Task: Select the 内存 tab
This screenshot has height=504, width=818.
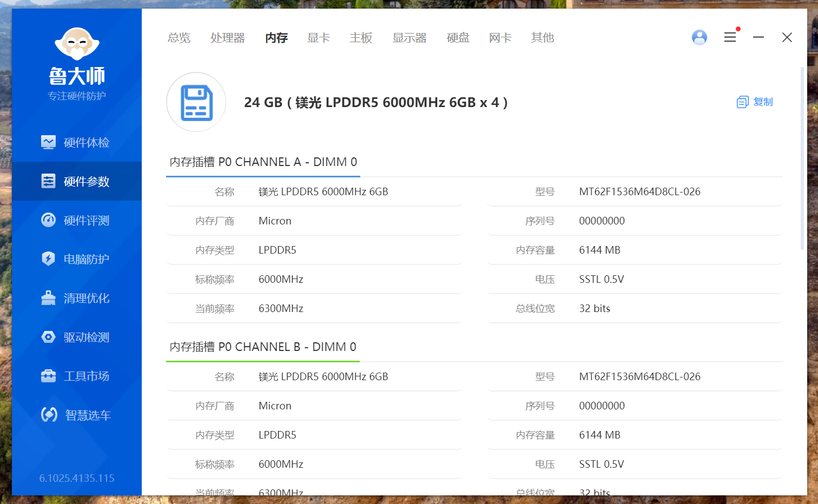Action: [276, 38]
